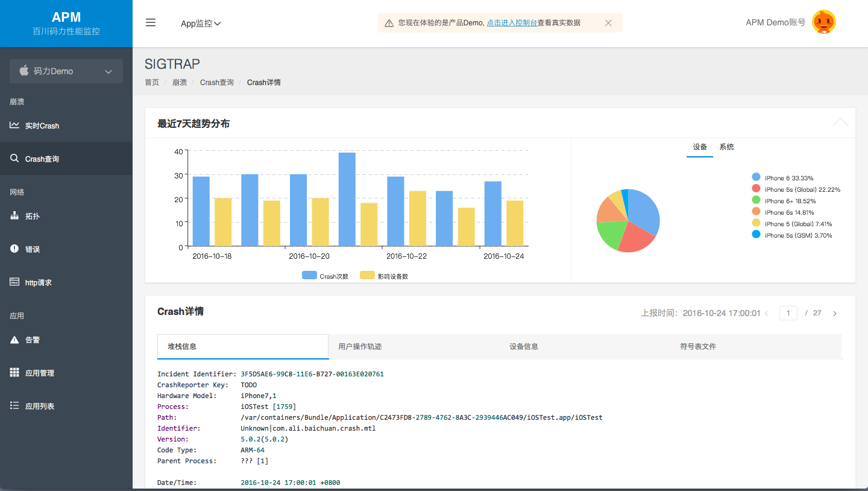Open 应用管理 in the sidebar

tap(66, 373)
